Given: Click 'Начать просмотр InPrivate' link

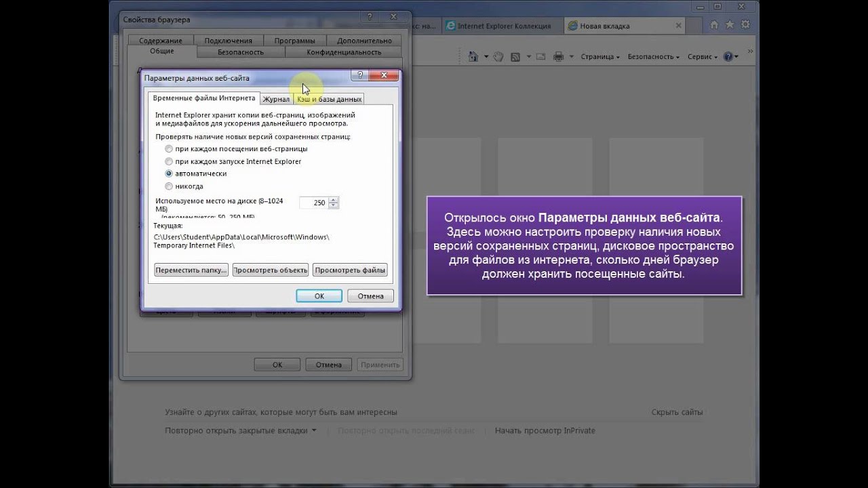Looking at the screenshot, I should click(545, 430).
